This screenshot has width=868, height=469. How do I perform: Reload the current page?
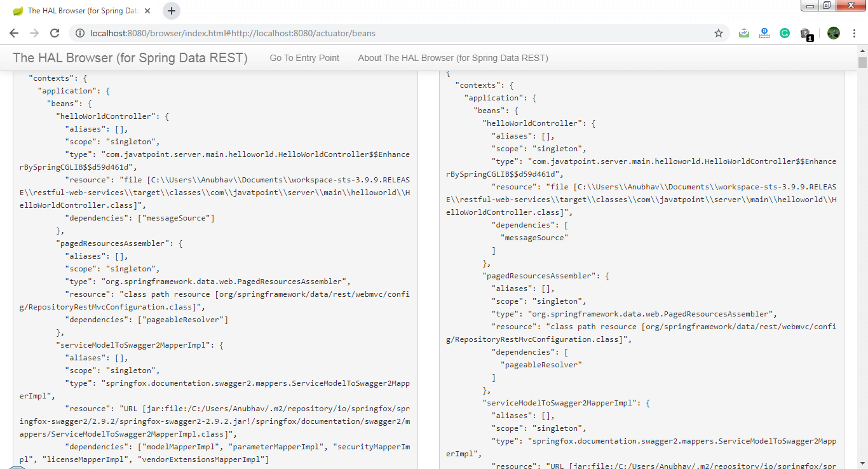(55, 33)
